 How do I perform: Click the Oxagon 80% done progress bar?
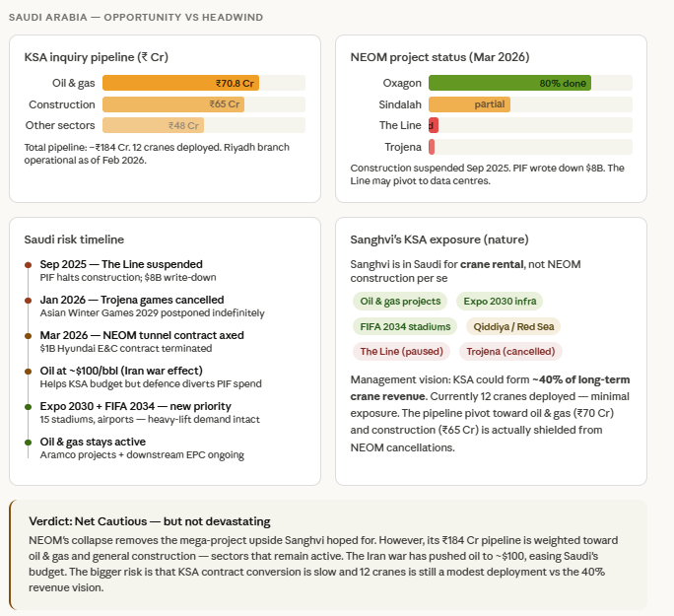tap(509, 83)
